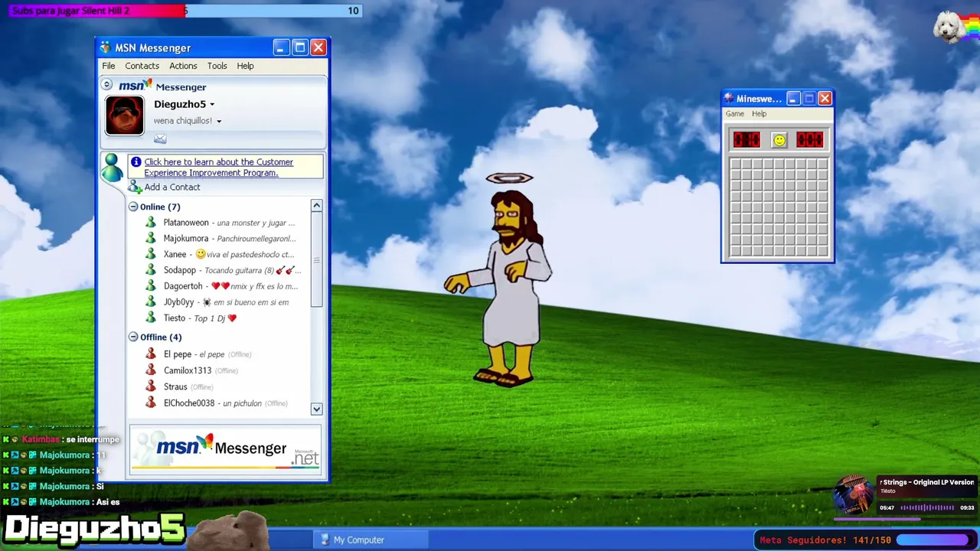Open the personal message dropdown arrow
The height and width of the screenshot is (551, 980).
coord(219,121)
